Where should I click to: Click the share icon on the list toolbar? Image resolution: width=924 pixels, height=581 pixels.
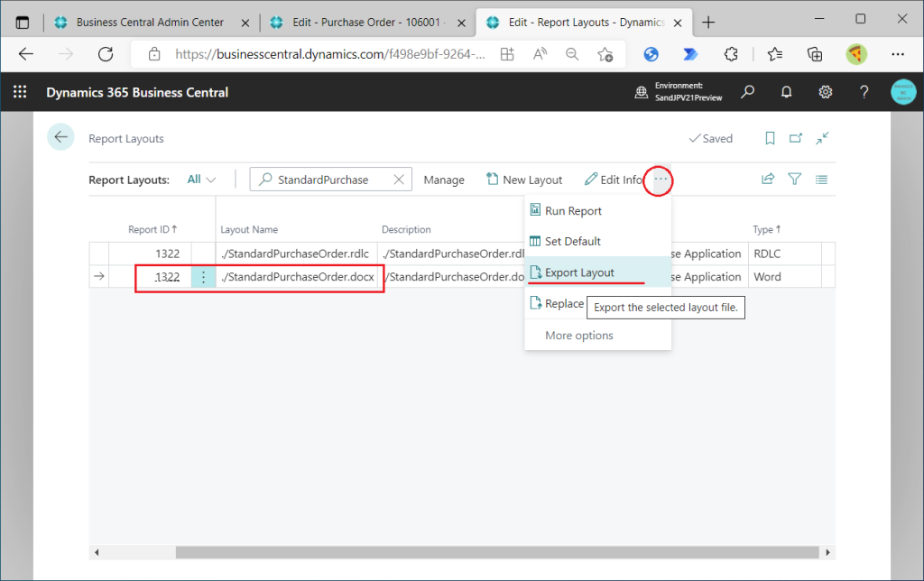[768, 180]
